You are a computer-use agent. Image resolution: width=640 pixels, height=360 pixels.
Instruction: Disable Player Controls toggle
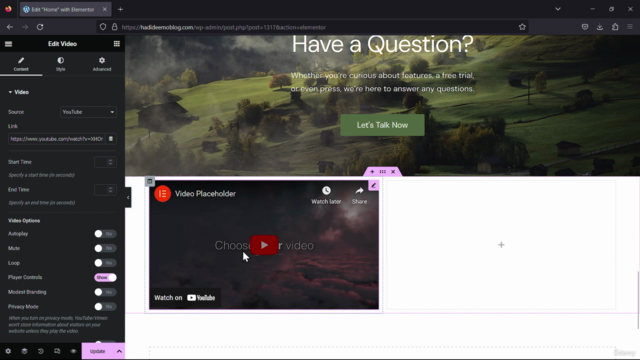click(x=105, y=278)
